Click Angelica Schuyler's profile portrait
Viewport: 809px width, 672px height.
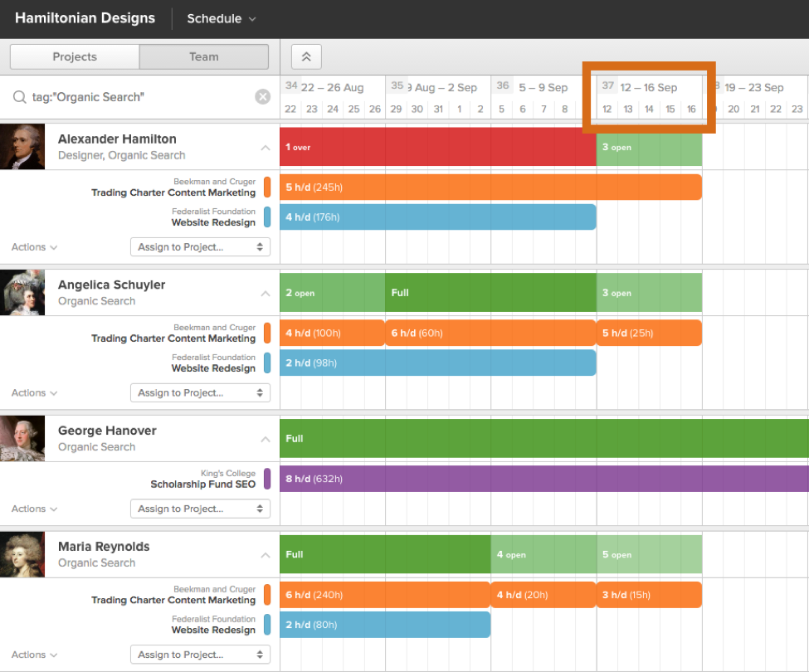coord(22,292)
